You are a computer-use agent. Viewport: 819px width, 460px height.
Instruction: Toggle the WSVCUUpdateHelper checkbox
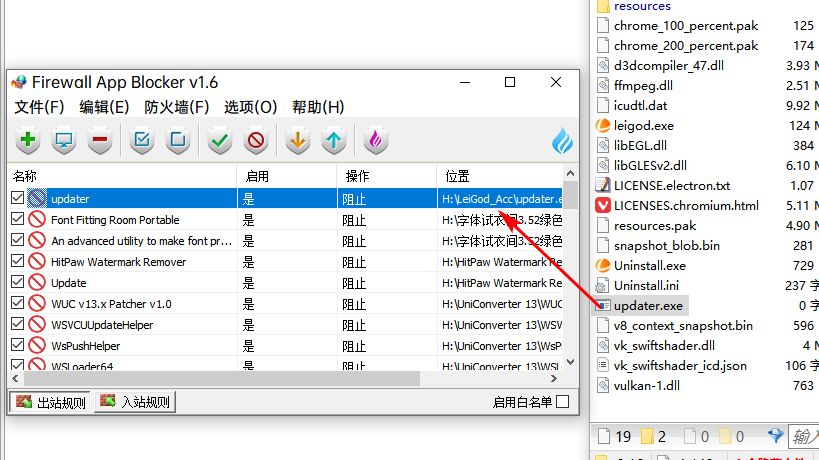17,324
